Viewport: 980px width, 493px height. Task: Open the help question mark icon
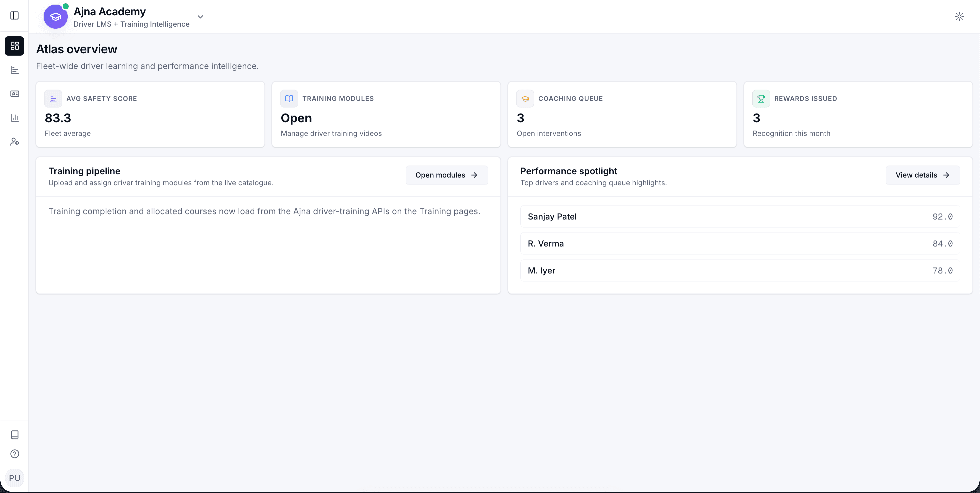(14, 454)
